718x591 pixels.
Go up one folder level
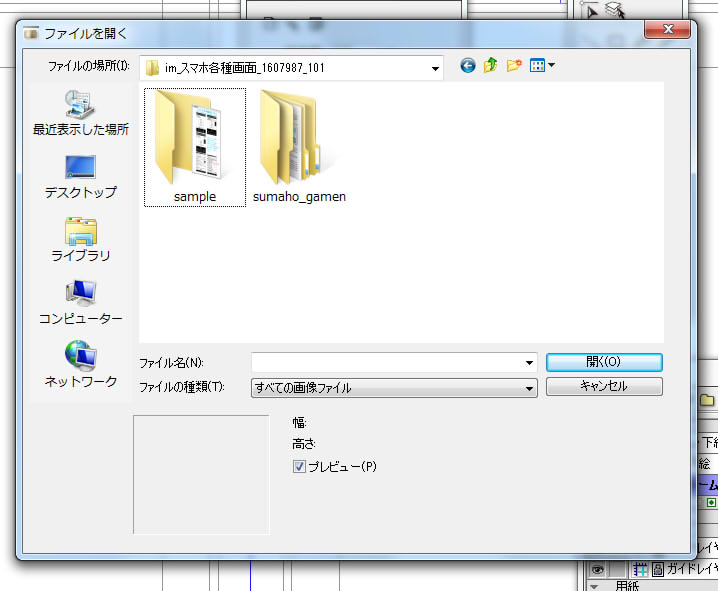(490, 66)
